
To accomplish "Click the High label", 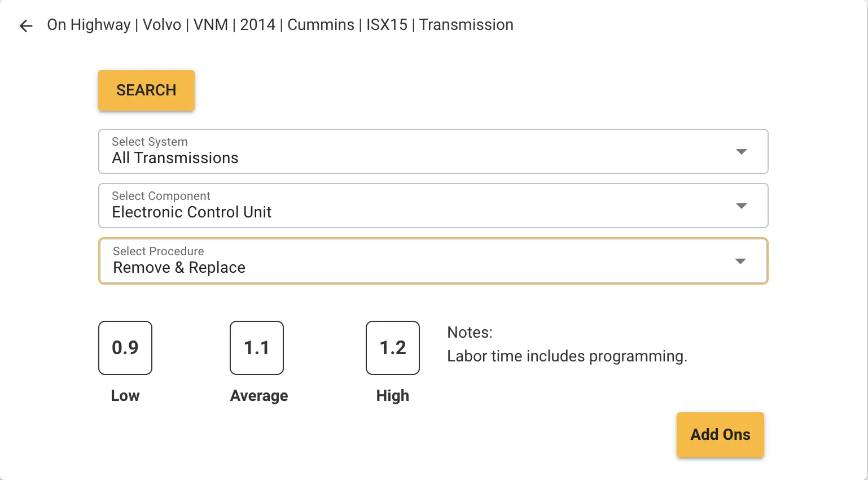I will (x=393, y=396).
